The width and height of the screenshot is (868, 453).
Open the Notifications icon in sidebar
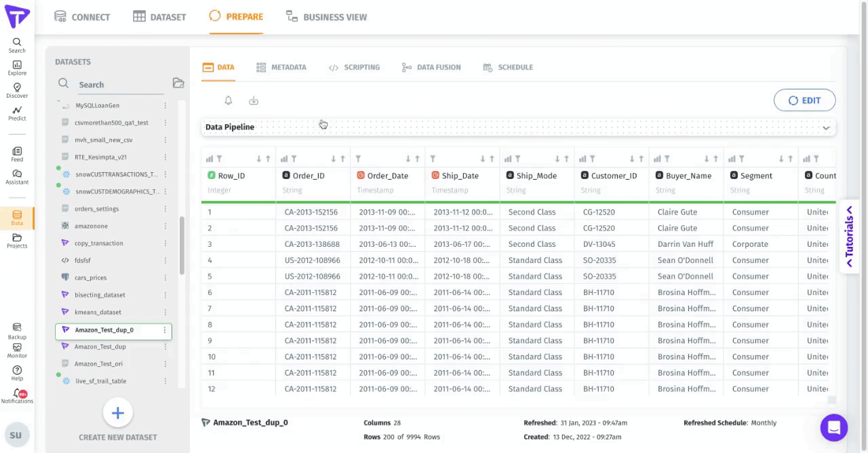17,396
